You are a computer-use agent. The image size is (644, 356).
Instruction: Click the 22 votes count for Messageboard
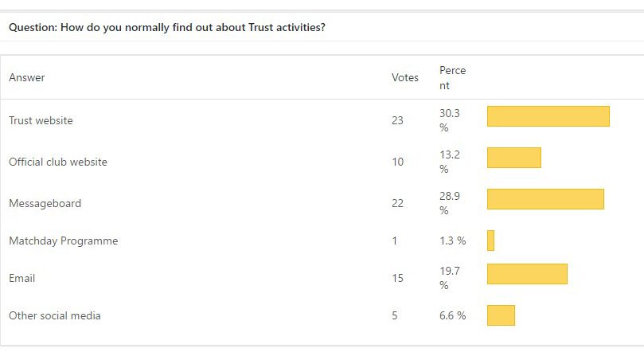coord(397,203)
